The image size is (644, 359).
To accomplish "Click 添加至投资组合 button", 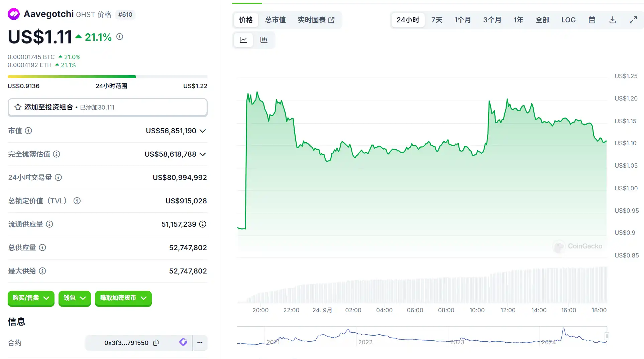I will tap(108, 107).
